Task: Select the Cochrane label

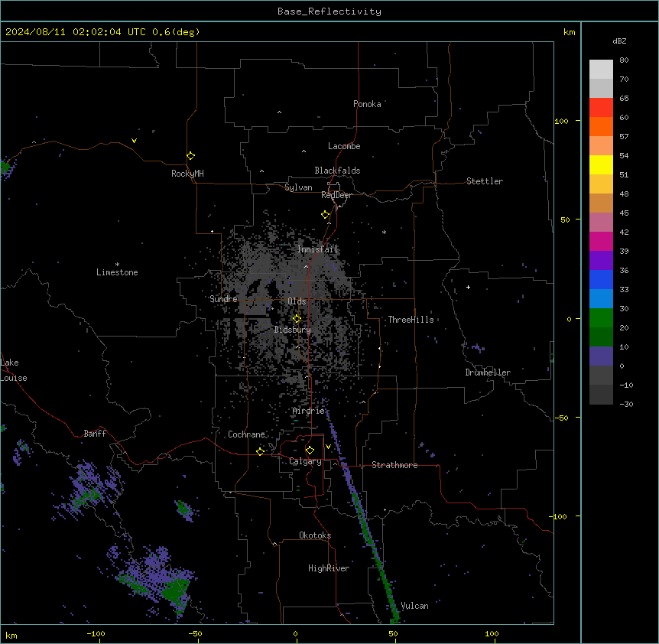Action: click(246, 434)
